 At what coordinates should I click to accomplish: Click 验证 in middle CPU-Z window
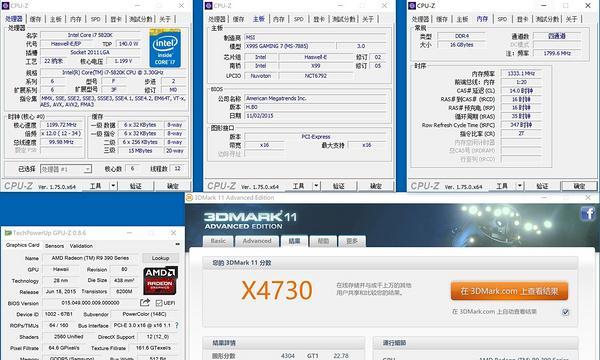[x=339, y=186]
